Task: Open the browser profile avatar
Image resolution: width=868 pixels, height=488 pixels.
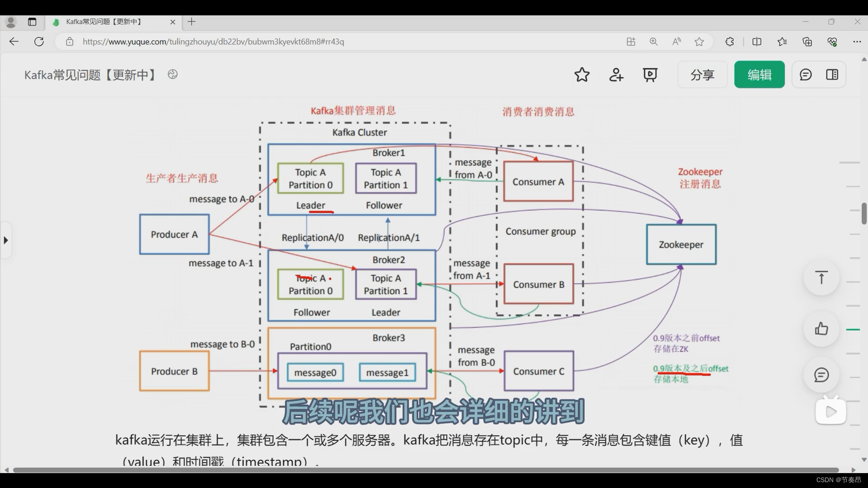Action: [11, 22]
